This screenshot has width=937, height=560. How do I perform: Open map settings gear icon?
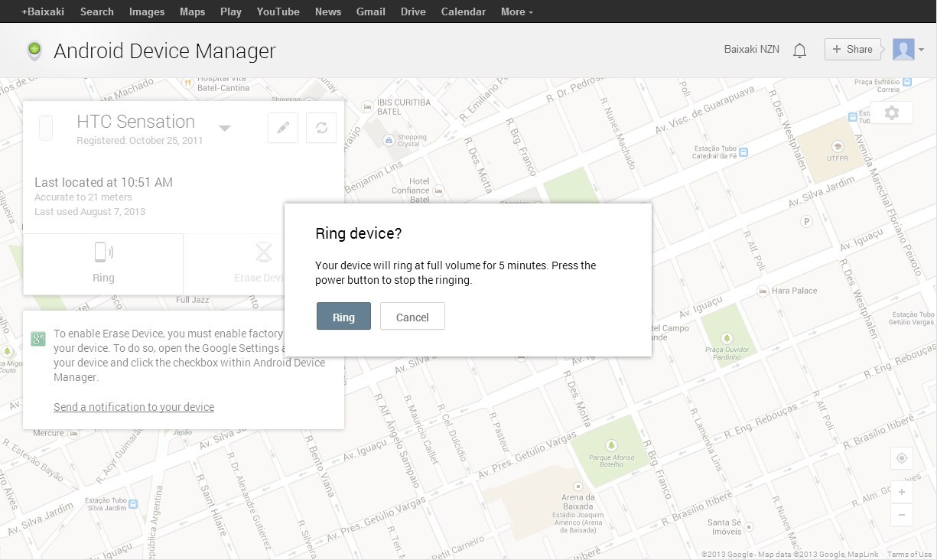891,113
